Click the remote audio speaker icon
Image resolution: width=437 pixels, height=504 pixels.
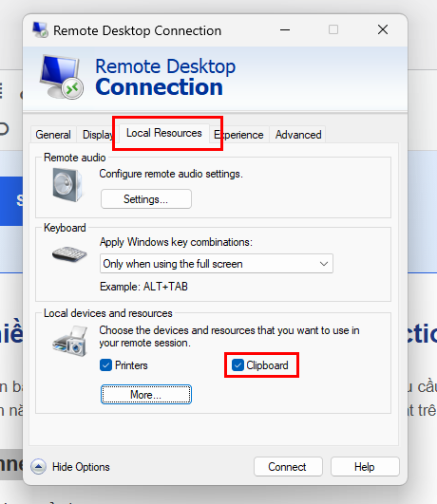point(66,185)
